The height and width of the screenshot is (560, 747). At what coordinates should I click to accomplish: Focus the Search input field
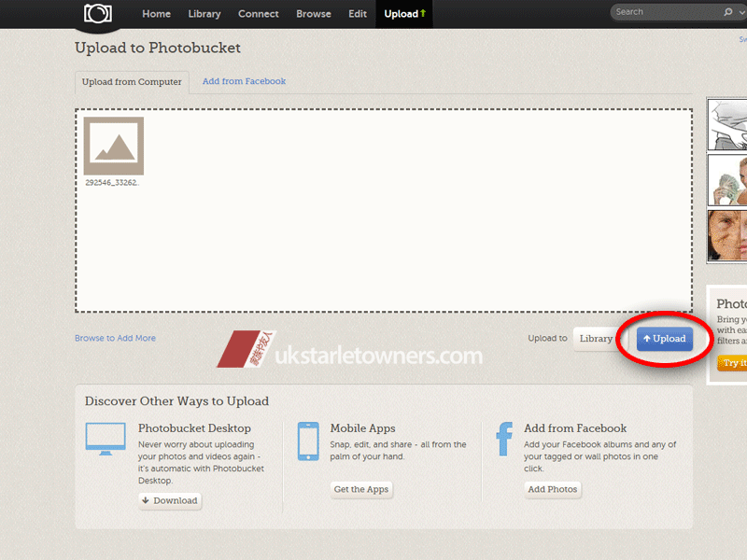667,12
